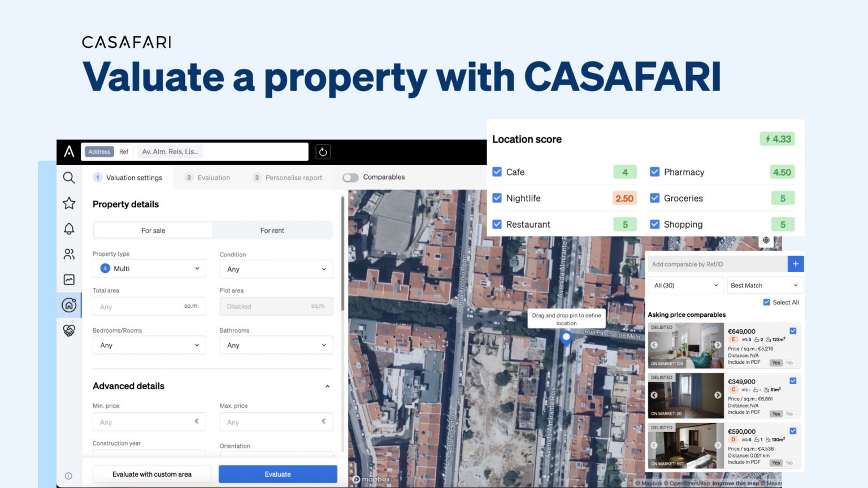Screen dimensions: 868x488
Task: Open the search magnifier sidebar icon
Action: coord(69,178)
